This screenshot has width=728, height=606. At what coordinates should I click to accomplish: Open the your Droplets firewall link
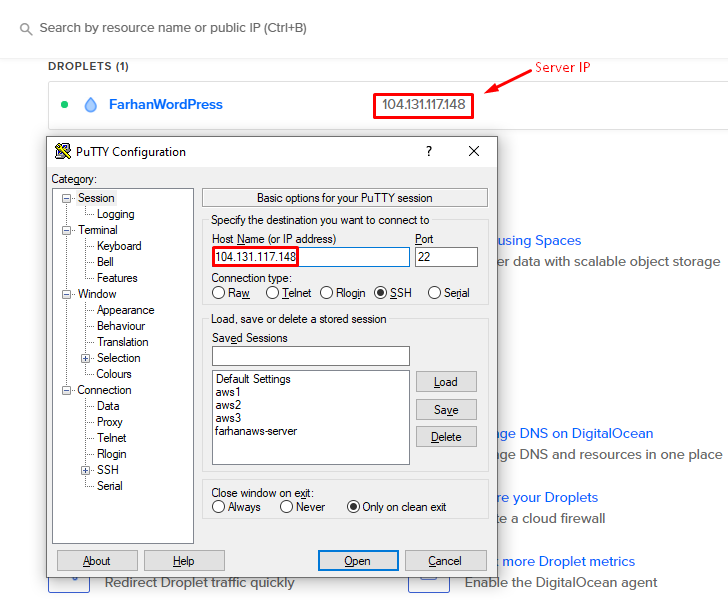(x=547, y=498)
